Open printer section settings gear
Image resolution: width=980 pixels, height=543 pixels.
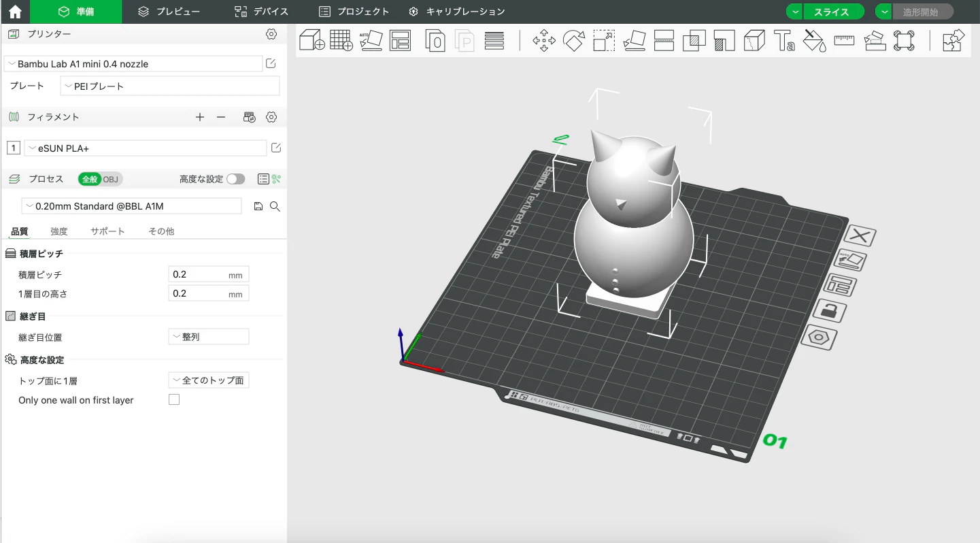271,34
